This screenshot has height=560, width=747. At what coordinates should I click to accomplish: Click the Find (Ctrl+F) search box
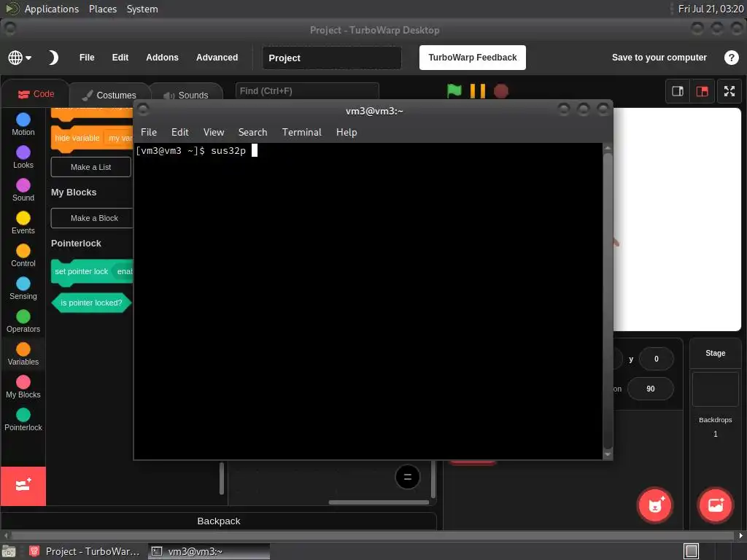(307, 91)
